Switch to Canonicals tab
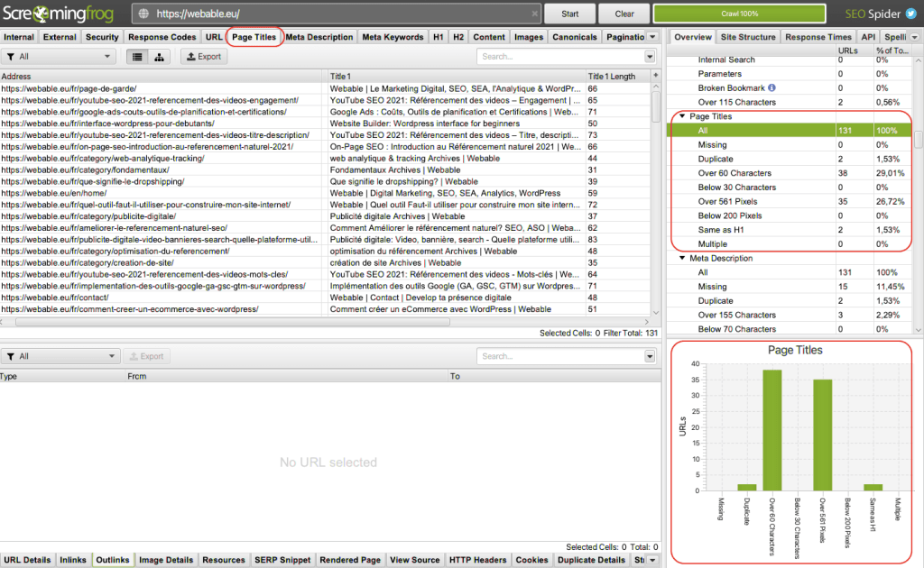Image resolution: width=924 pixels, height=568 pixels. pyautogui.click(x=575, y=36)
